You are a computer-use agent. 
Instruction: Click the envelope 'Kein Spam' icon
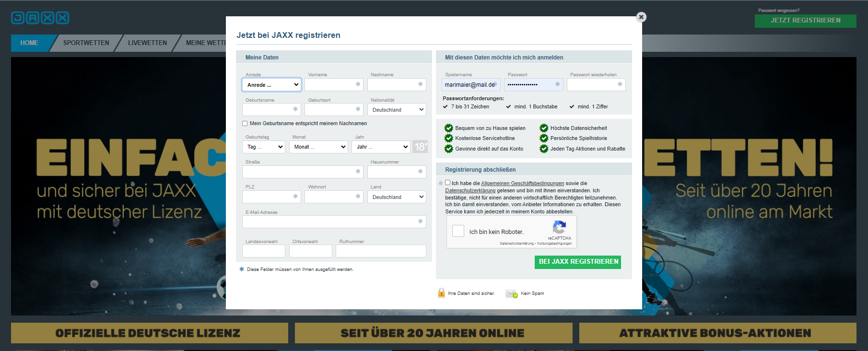[512, 293]
